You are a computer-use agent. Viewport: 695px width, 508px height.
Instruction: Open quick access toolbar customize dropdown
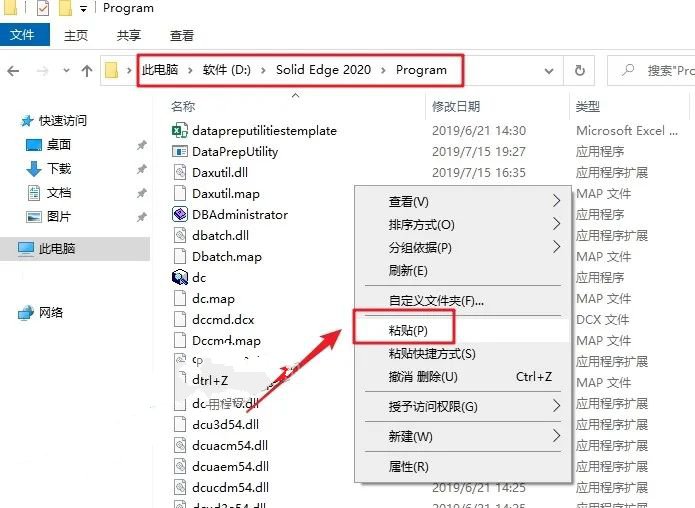click(83, 9)
